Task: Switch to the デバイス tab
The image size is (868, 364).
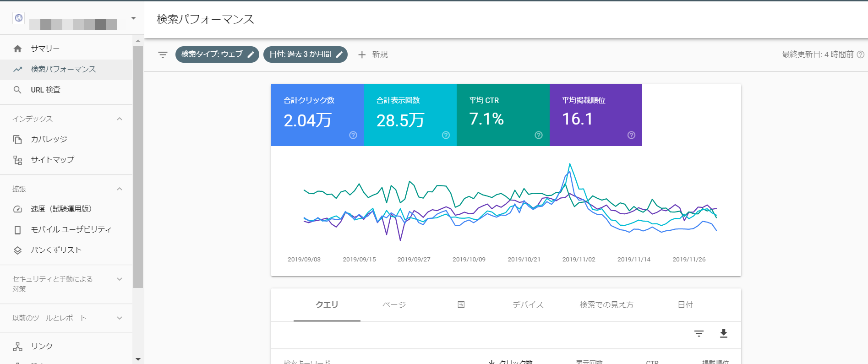Action: pos(528,305)
